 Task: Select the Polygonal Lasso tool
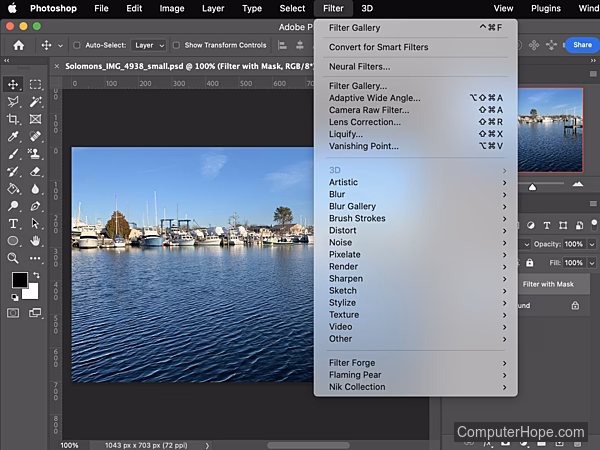tap(13, 102)
